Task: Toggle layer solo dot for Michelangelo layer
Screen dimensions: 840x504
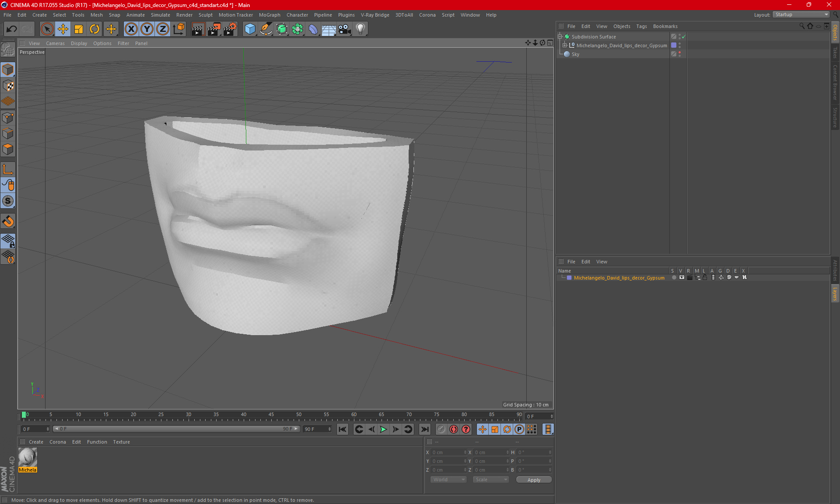Action: click(674, 277)
